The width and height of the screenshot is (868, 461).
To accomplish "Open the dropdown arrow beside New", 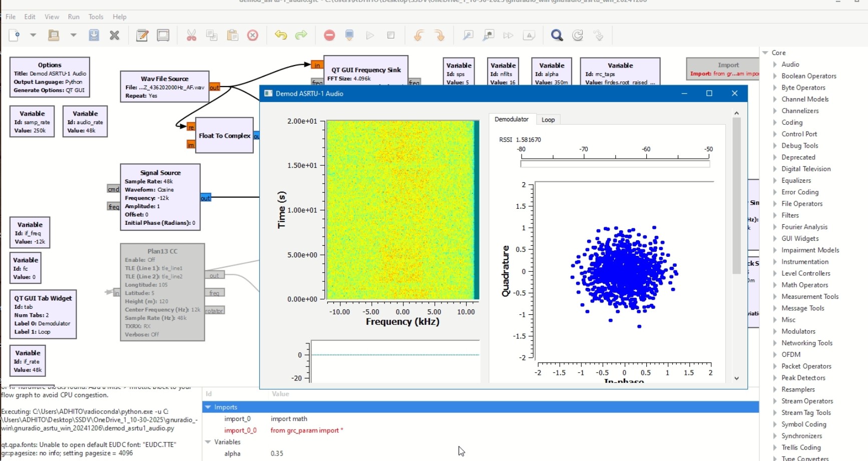I will [x=33, y=35].
